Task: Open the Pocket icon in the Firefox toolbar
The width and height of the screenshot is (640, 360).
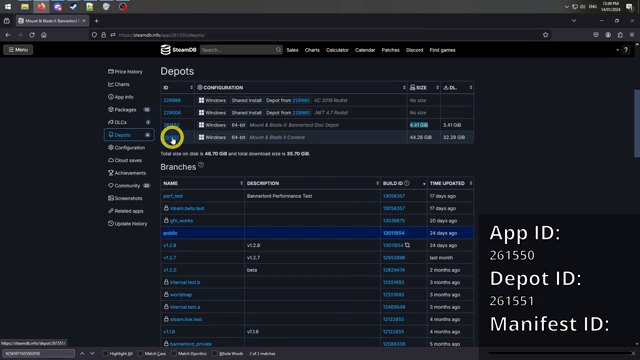Action: click(x=596, y=35)
